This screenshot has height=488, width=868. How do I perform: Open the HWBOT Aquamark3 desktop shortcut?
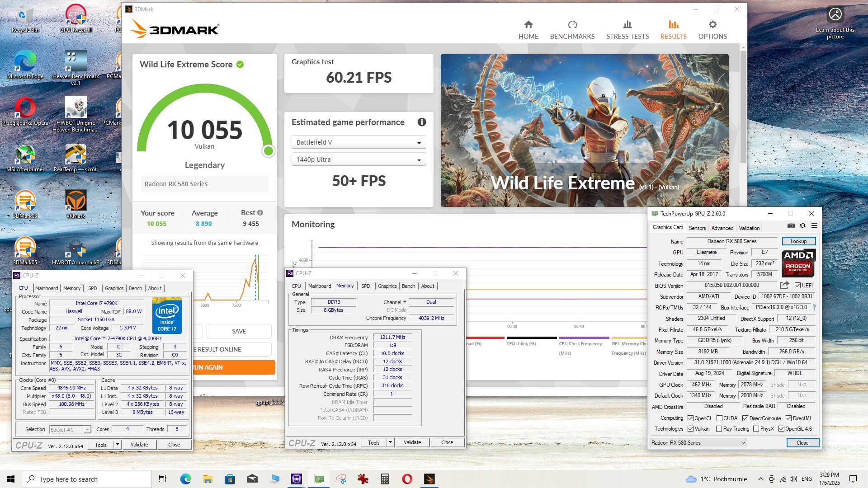click(x=75, y=252)
